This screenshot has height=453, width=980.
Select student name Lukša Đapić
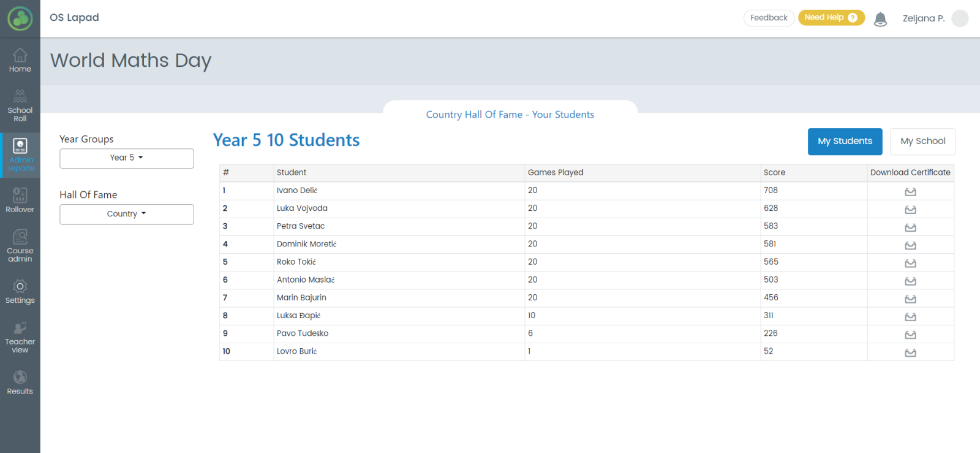coord(298,316)
